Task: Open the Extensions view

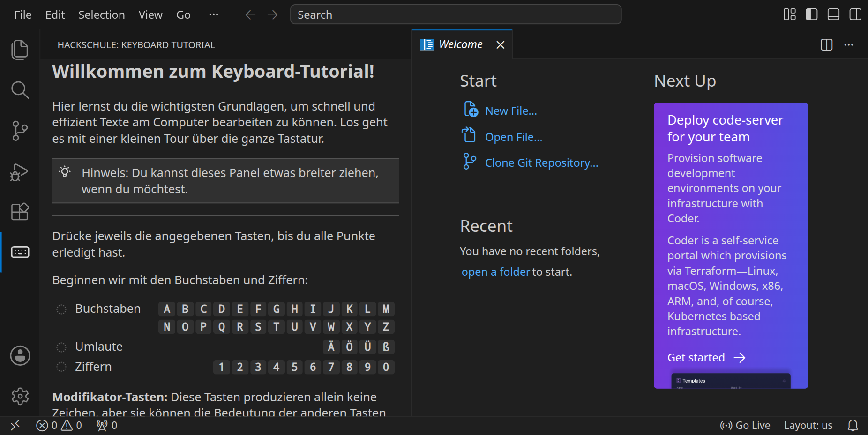Action: [20, 212]
